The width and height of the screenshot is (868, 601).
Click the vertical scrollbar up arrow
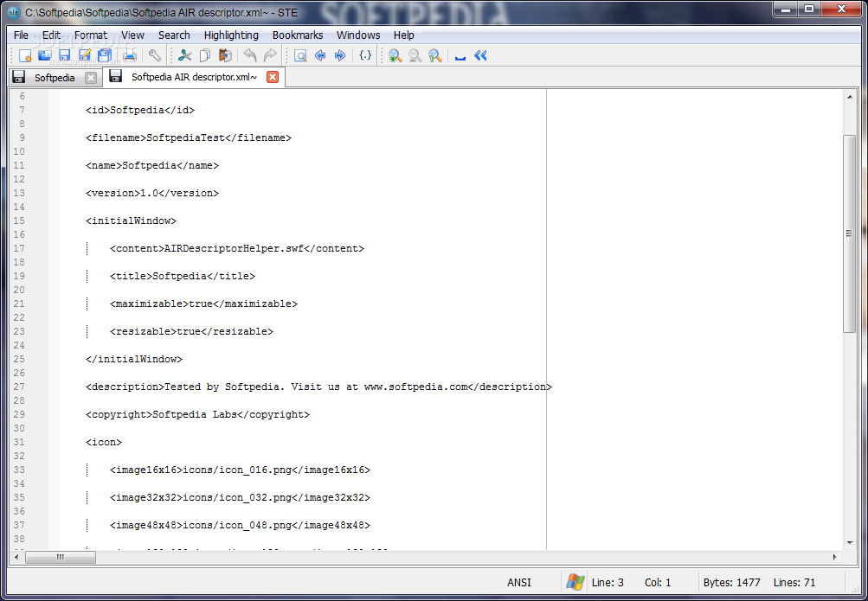point(849,97)
